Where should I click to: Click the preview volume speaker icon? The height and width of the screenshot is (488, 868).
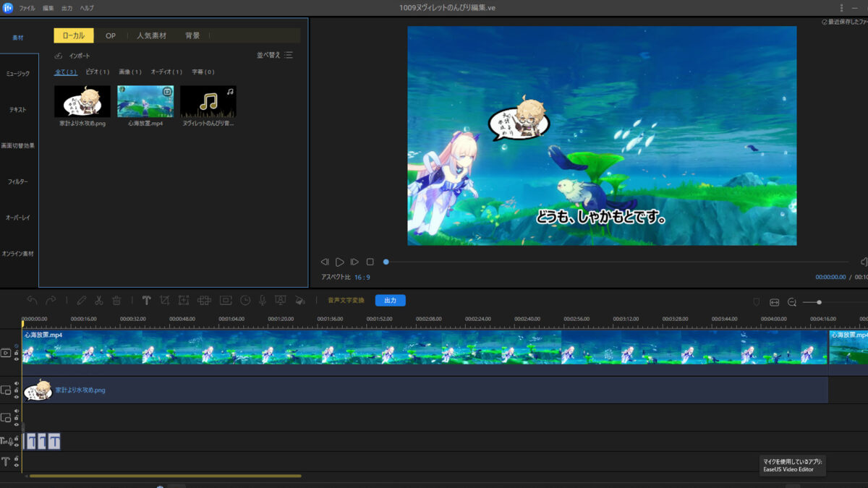pos(864,262)
